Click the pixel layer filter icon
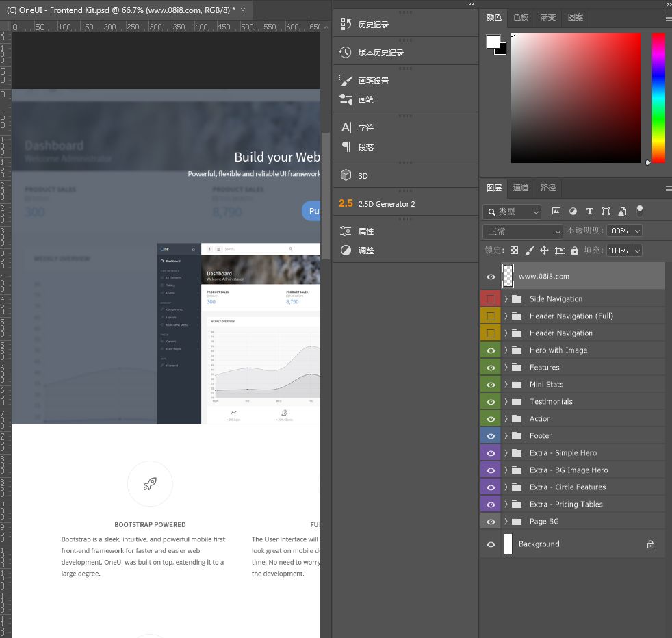Image resolution: width=672 pixels, height=638 pixels. pyautogui.click(x=556, y=212)
